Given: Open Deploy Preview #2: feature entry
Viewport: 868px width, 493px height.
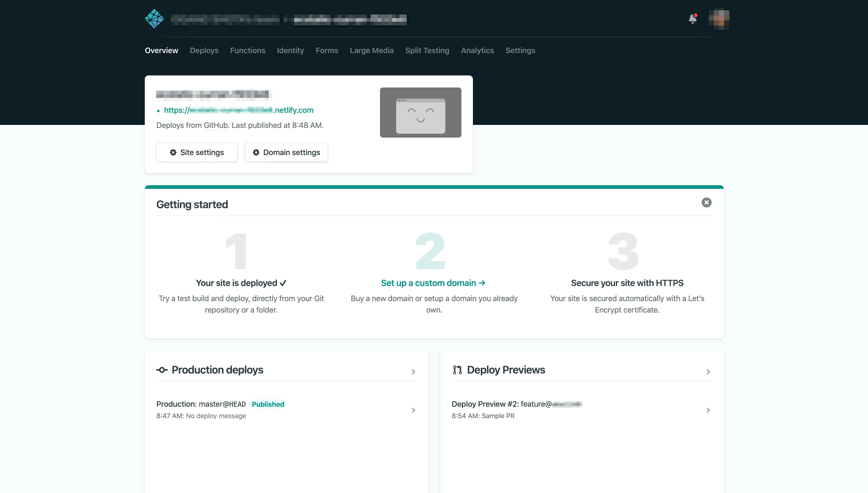Looking at the screenshot, I should 581,410.
